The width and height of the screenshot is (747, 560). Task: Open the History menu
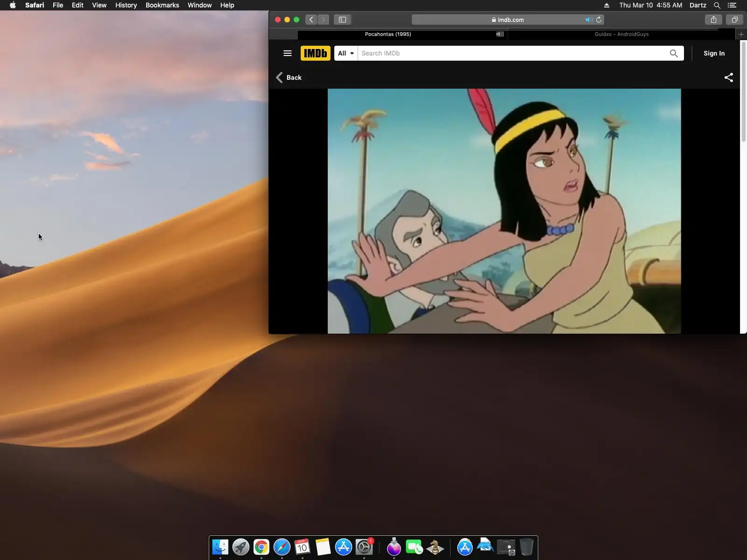point(126,5)
